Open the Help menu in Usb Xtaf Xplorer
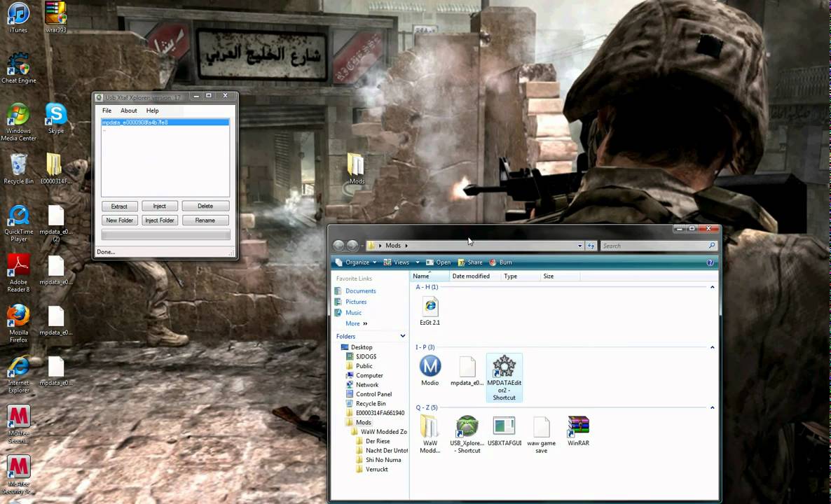This screenshot has width=831, height=504. [x=152, y=111]
